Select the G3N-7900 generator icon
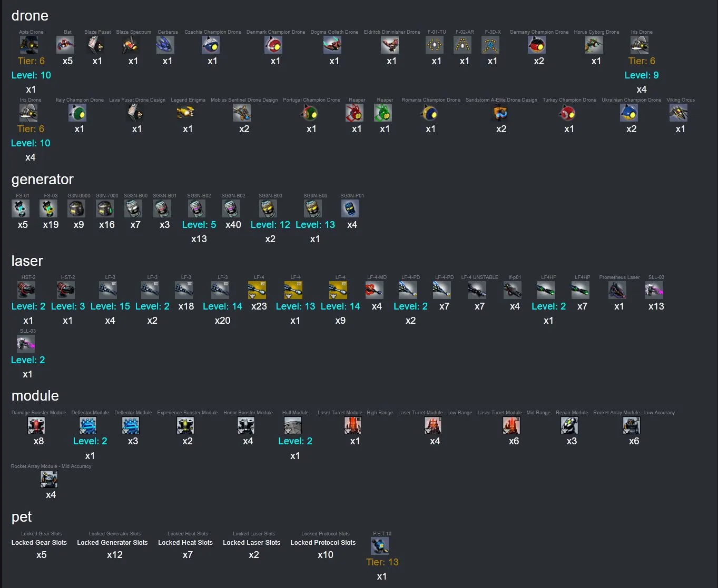Viewport: 718px width, 588px height. click(x=105, y=209)
